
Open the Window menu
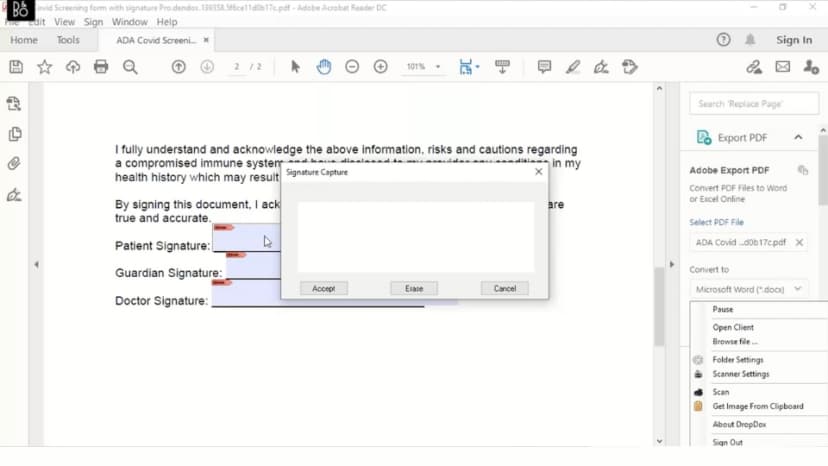[129, 22]
